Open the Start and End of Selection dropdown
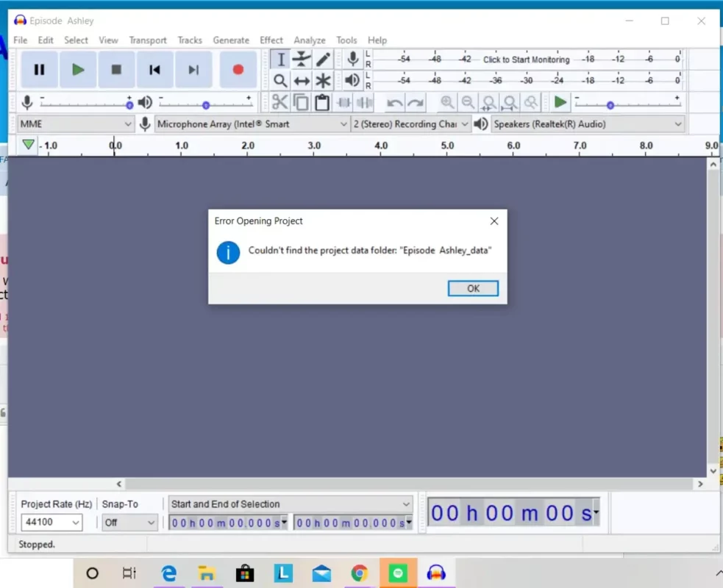Screen dimensions: 723x588 pyautogui.click(x=291, y=504)
